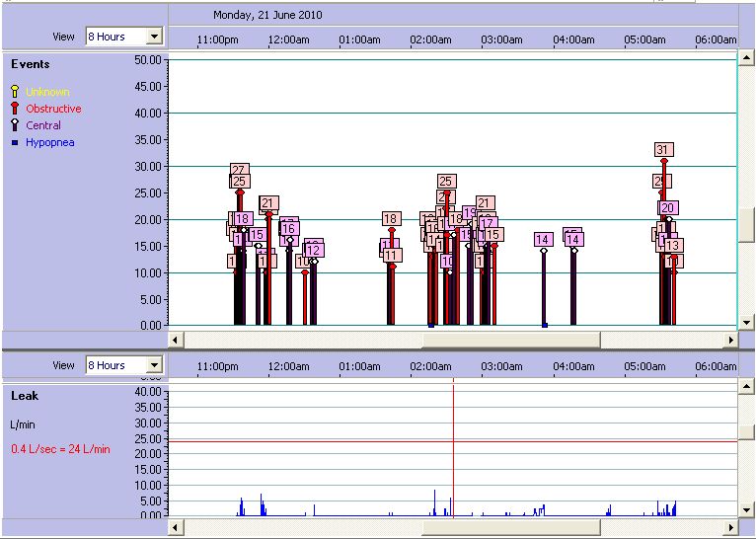Screen dimensions: 756x539
Task: Click the red Obstructive event legend icon
Action: click(15, 108)
